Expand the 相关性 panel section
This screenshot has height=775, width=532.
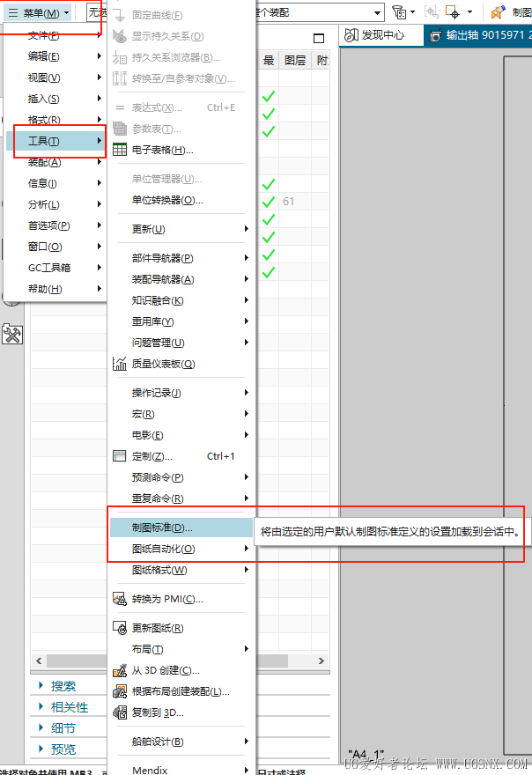click(x=63, y=707)
